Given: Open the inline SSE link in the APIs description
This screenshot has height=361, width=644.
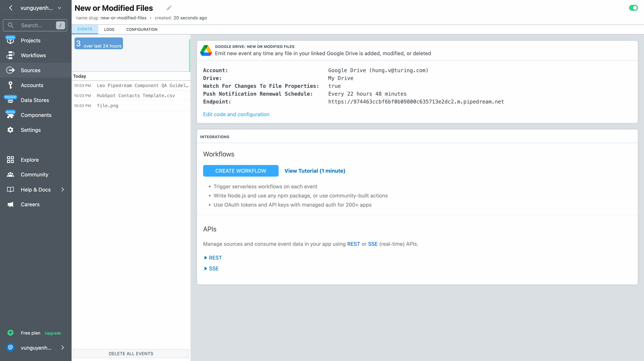Looking at the screenshot, I should click(373, 244).
